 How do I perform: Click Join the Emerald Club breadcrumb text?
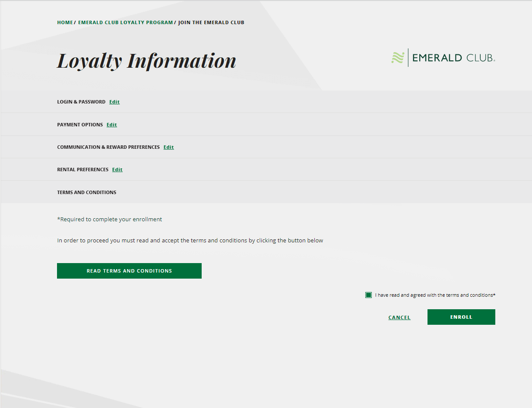(211, 22)
